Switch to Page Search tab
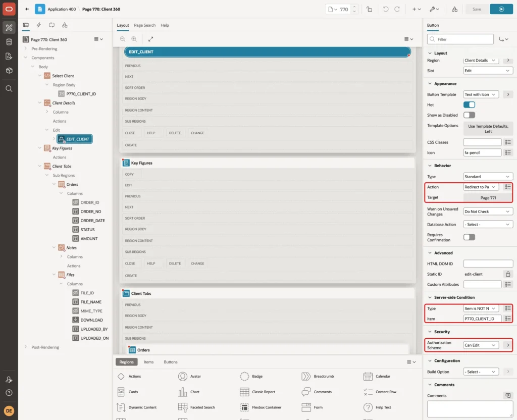This screenshot has width=517, height=420. (x=144, y=25)
